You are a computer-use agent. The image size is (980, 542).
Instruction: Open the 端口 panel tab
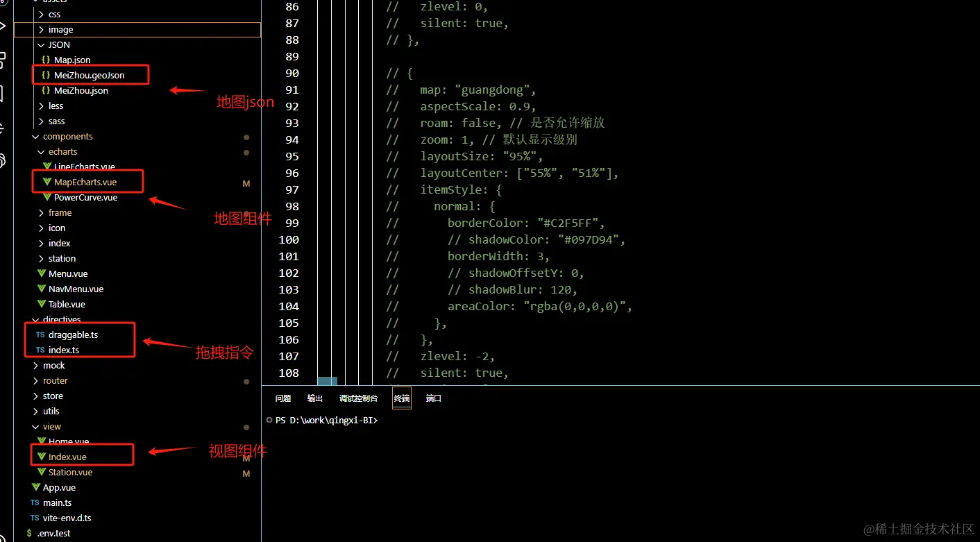434,398
